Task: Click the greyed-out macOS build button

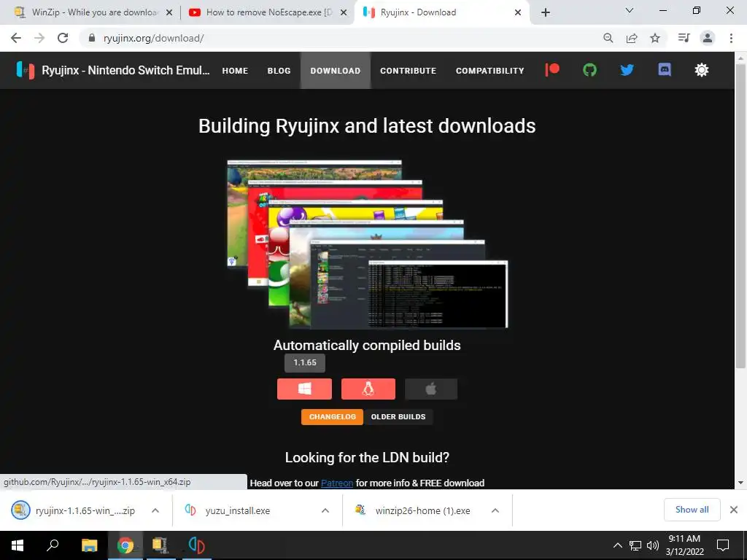Action: click(431, 389)
